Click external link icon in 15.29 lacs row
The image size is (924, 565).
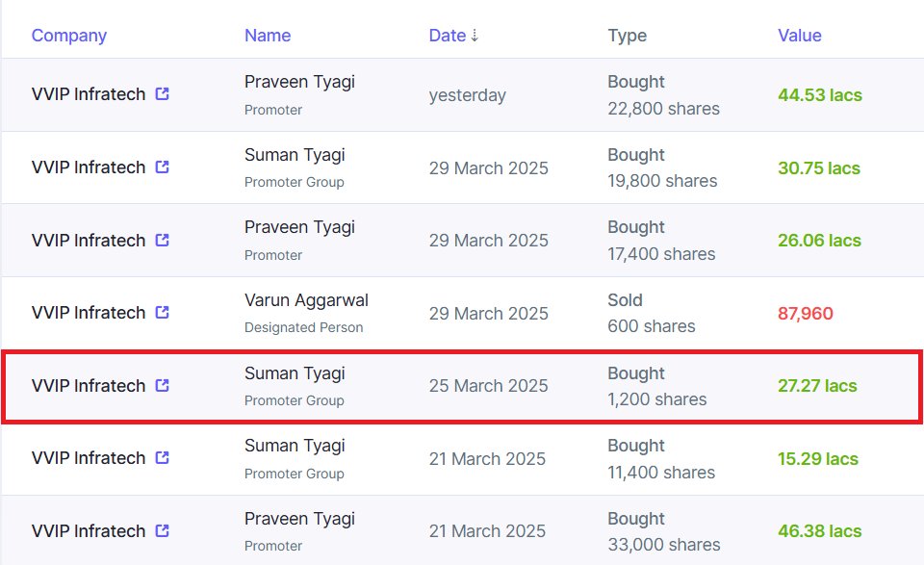162,458
